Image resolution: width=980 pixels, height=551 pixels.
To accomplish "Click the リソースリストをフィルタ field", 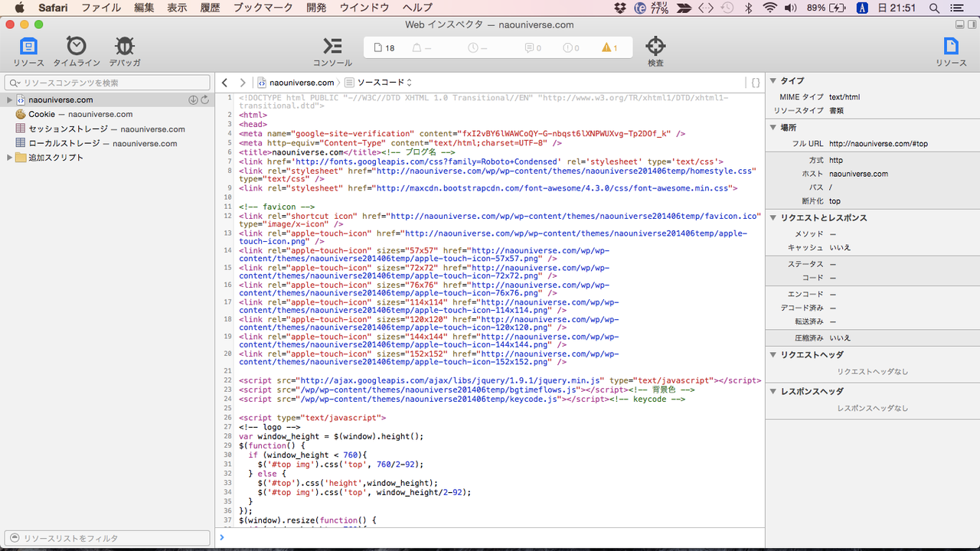I will point(107,537).
